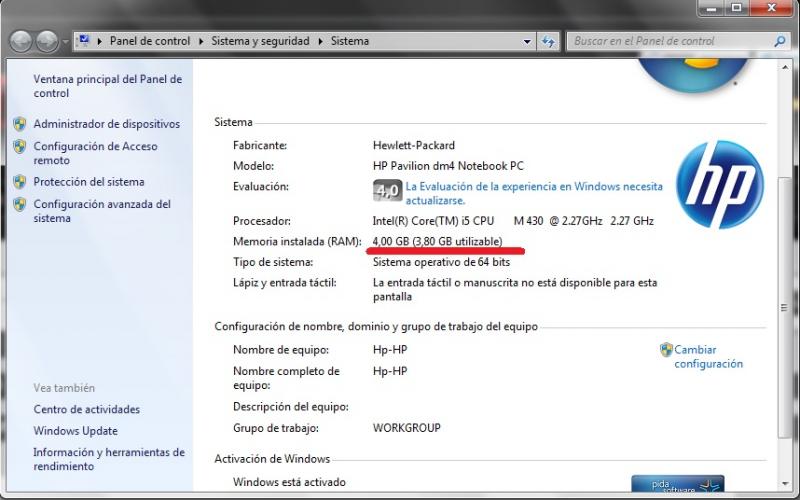The width and height of the screenshot is (800, 500).
Task: Select Panel de control breadcrumb
Action: coord(149,41)
